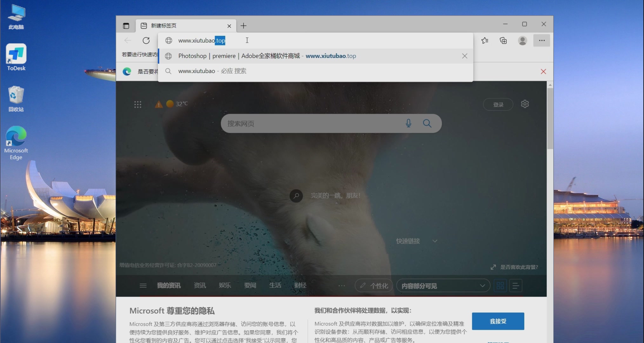Select 此电脑 desktop icon
The width and height of the screenshot is (644, 343).
(16, 17)
